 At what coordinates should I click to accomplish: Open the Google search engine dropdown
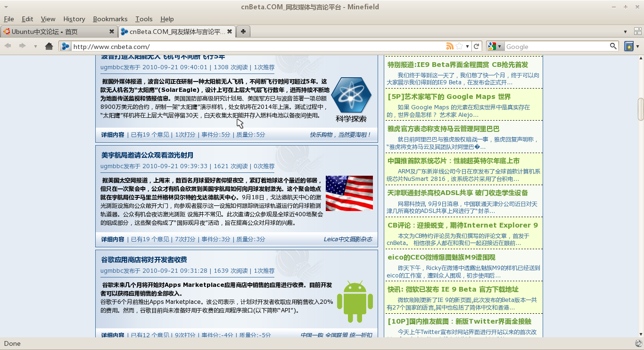point(495,46)
